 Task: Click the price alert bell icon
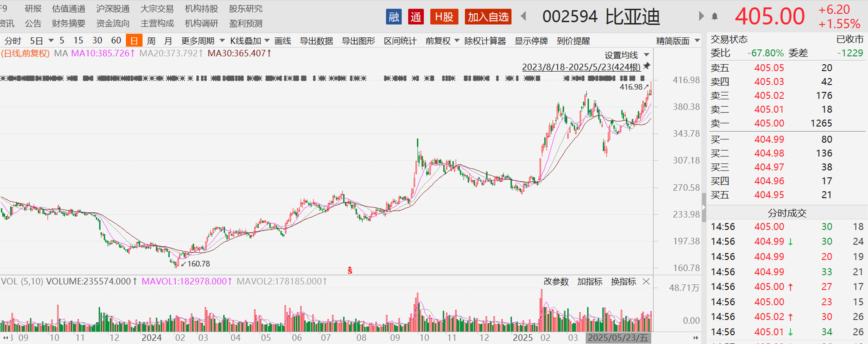coord(714,16)
